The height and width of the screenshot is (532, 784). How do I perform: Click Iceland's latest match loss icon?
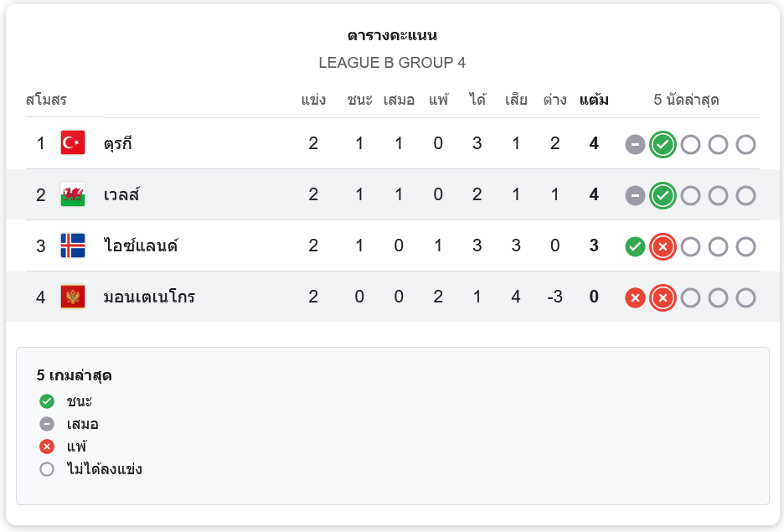point(663,246)
